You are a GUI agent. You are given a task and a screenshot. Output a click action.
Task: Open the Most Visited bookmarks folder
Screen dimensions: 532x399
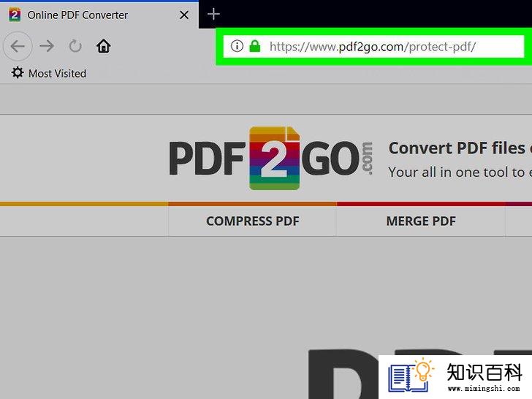point(49,73)
